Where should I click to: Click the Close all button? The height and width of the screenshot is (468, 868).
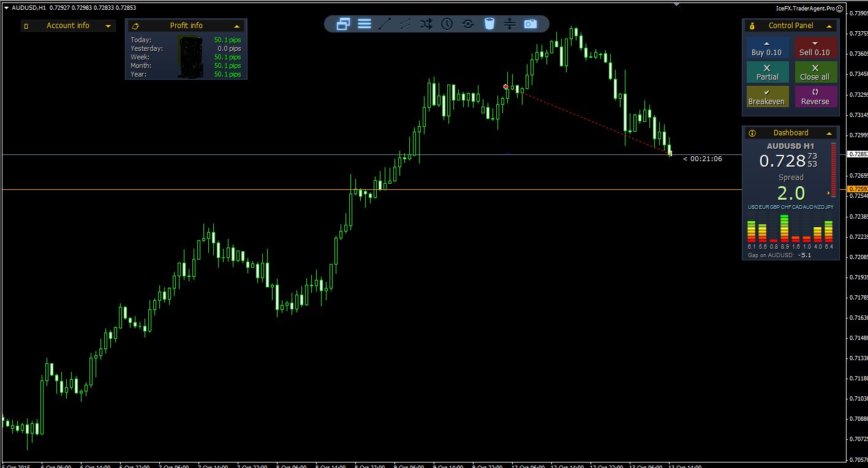tap(815, 72)
